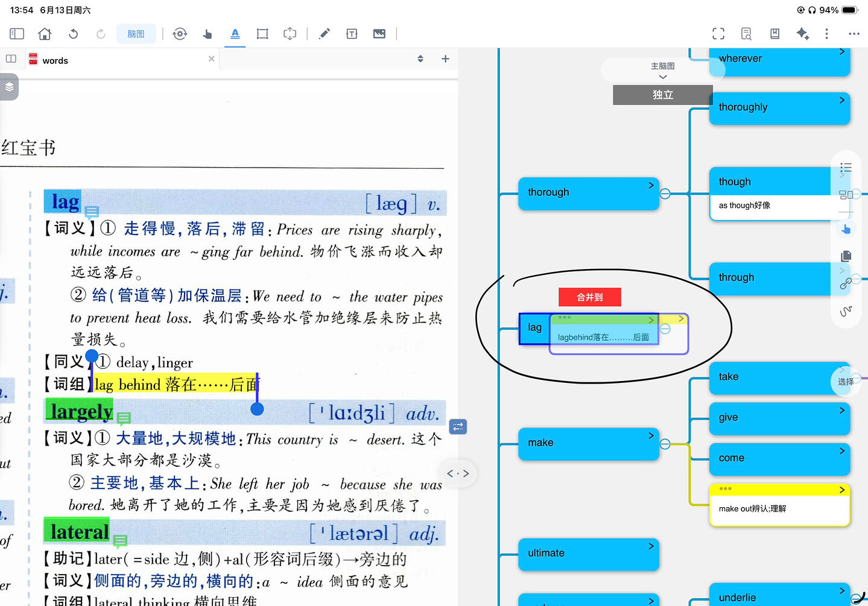
Task: Open the vertical three-dot menu
Action: pos(826,34)
